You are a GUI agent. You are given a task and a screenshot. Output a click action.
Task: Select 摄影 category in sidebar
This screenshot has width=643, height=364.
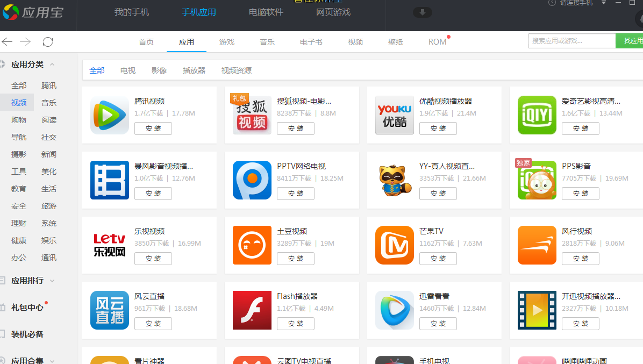[x=19, y=154]
